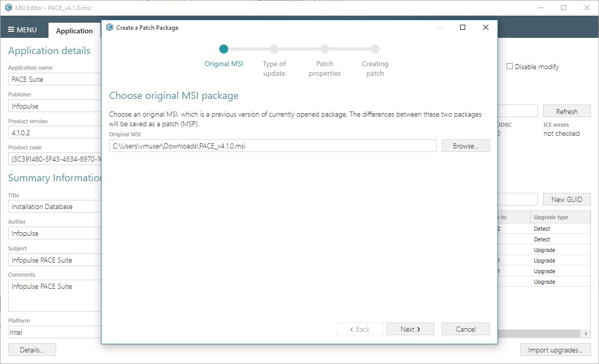Switch to the Application tab
The image size is (599, 364).
click(x=74, y=31)
